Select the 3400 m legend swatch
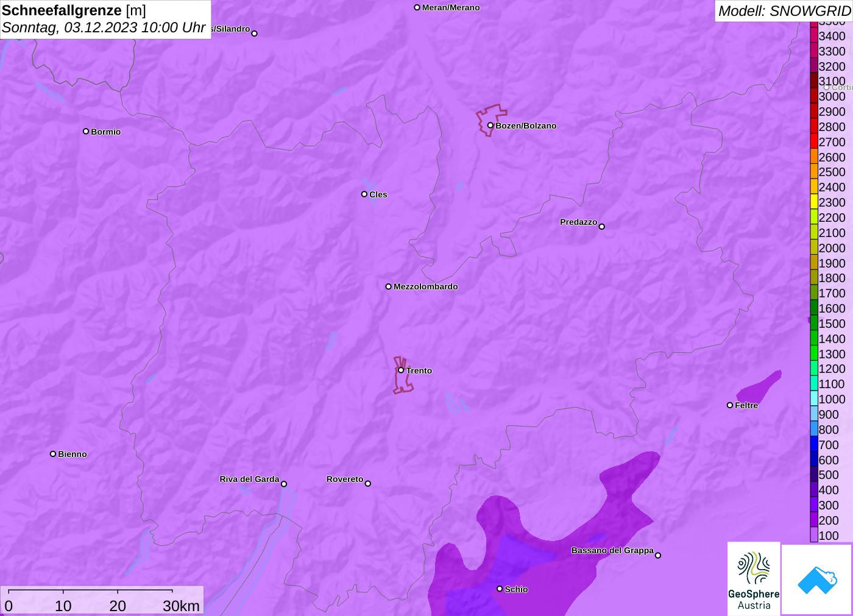853x616 pixels. click(x=814, y=35)
